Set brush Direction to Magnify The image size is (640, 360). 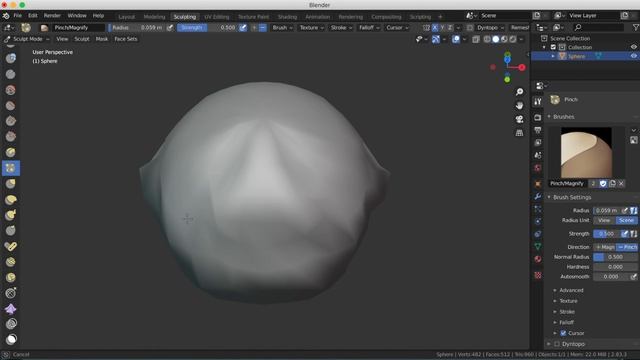pos(604,247)
